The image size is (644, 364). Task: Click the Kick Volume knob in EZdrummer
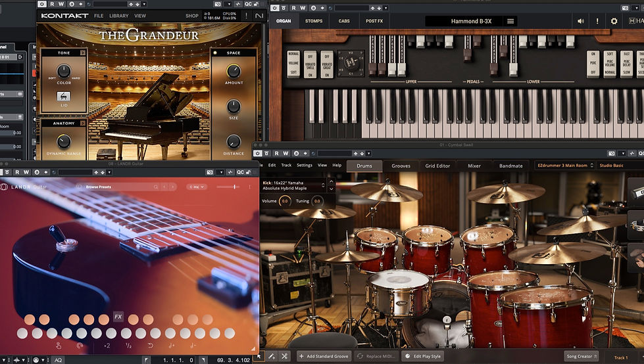pyautogui.click(x=285, y=201)
